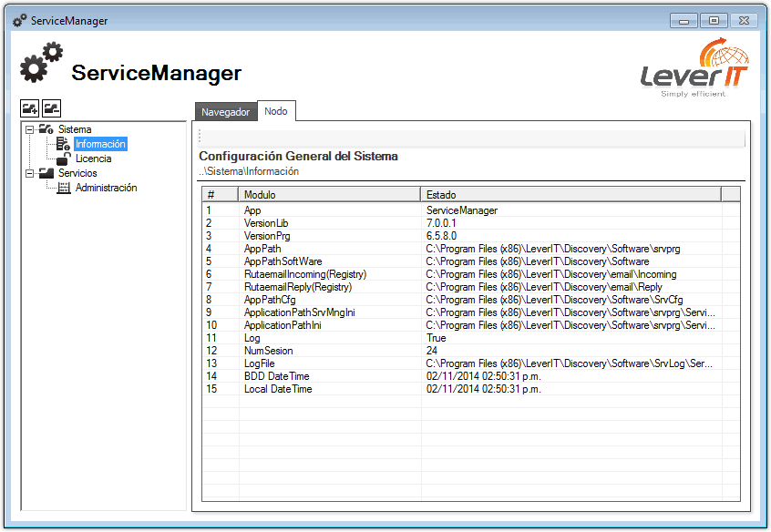Screen dimensions: 771x532
Task: Click the ..\Sistema\Información breadcrumb path
Action: click(x=249, y=171)
